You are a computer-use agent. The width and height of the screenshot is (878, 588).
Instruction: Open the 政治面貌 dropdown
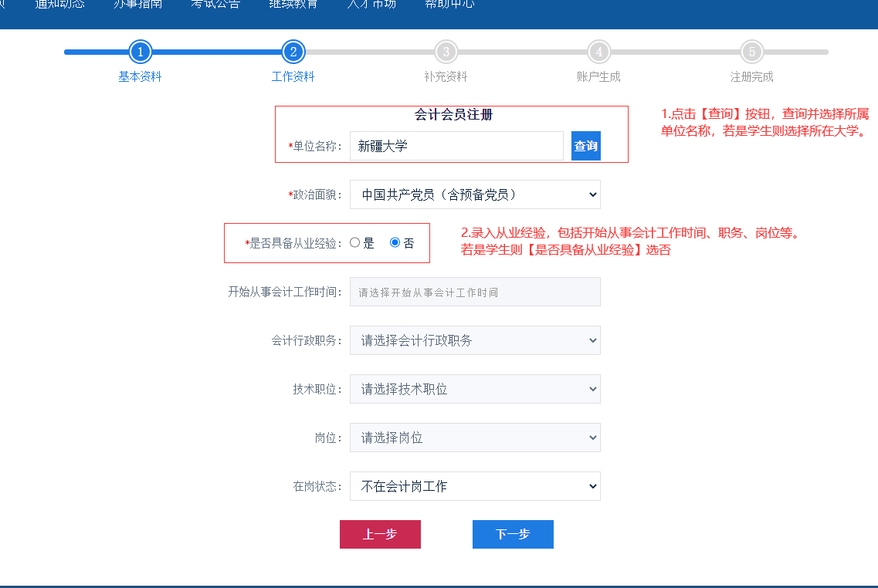tap(475, 194)
